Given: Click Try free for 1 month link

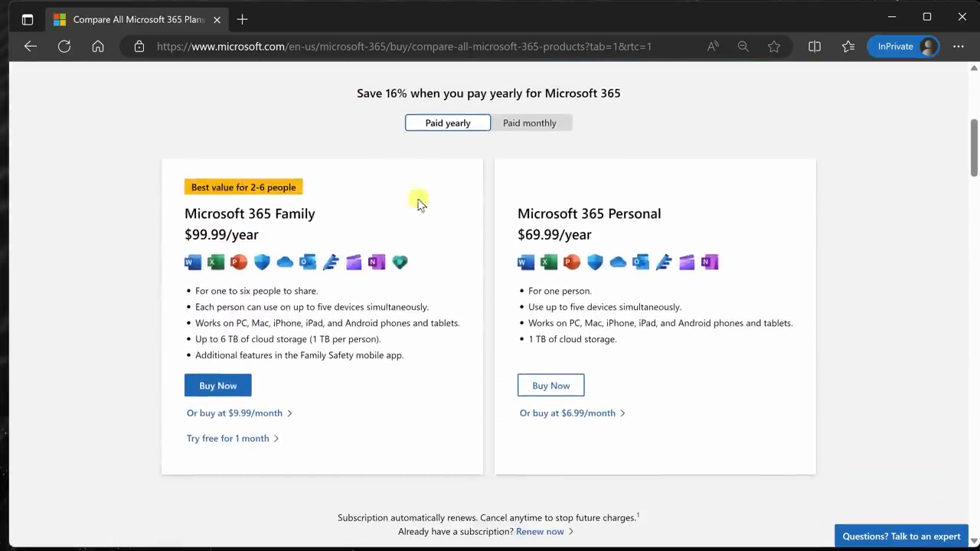Looking at the screenshot, I should click(233, 439).
